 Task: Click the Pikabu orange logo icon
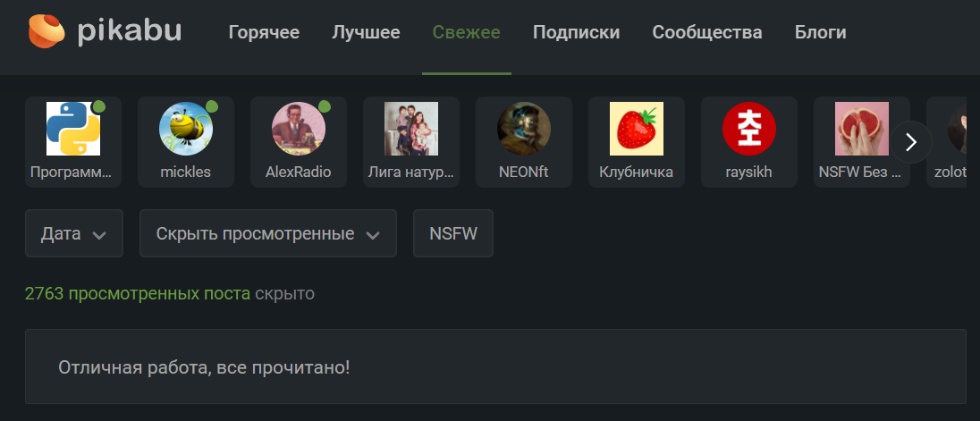46,30
